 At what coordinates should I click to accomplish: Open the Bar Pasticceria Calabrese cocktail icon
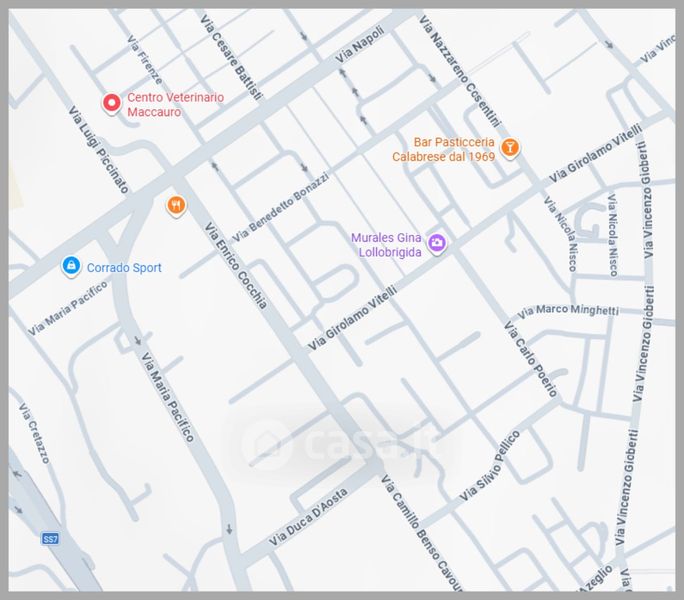point(510,148)
